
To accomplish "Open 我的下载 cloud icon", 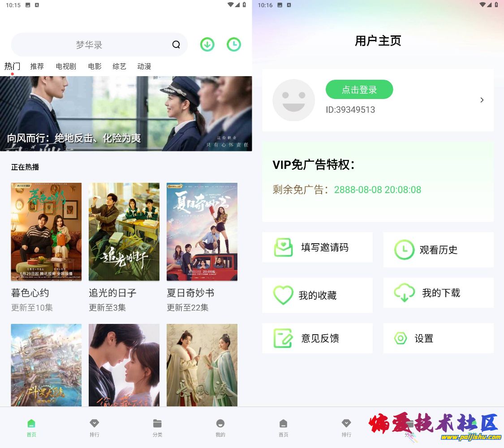I will pos(405,293).
